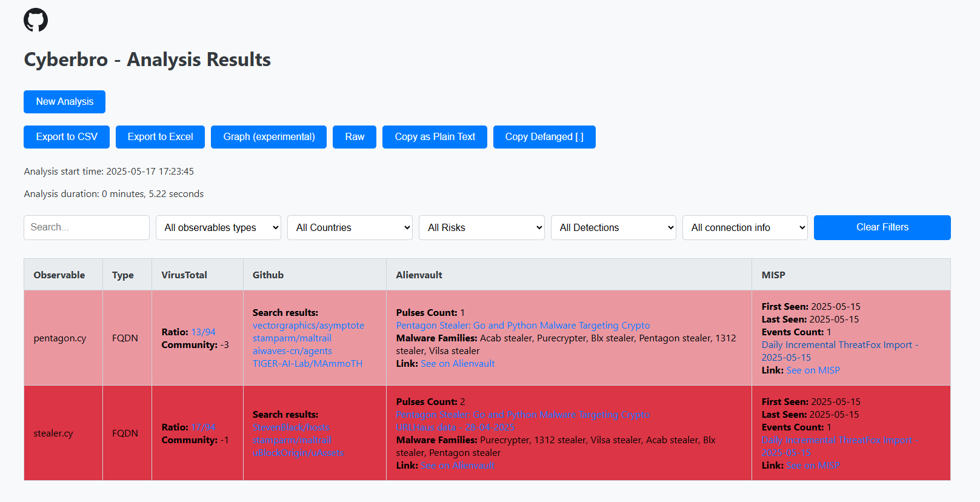Expand the All Risks filter

[482, 227]
